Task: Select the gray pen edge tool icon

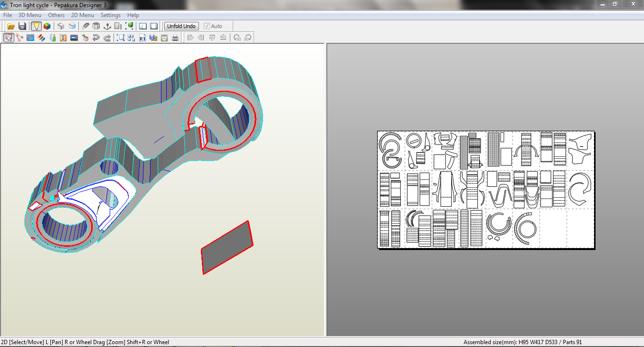Action: click(x=85, y=26)
